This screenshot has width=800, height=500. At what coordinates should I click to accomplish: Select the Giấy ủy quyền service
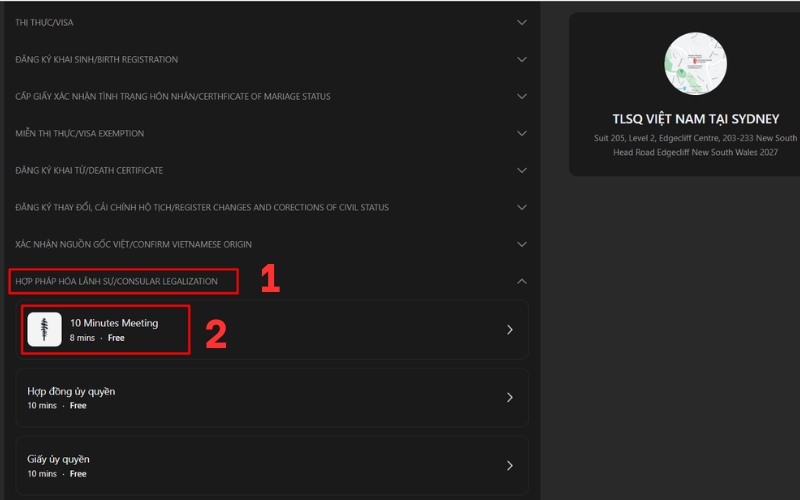pyautogui.click(x=58, y=459)
